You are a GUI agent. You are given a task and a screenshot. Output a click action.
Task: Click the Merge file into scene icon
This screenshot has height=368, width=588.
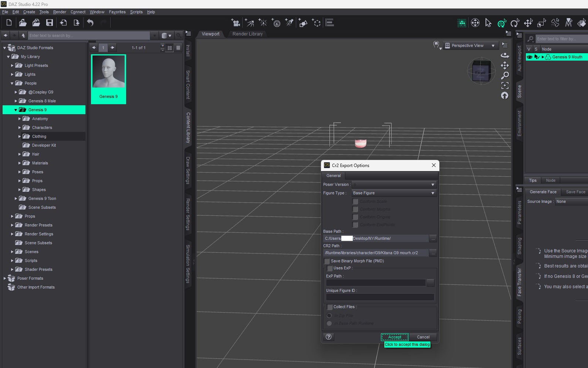pyautogui.click(x=36, y=23)
